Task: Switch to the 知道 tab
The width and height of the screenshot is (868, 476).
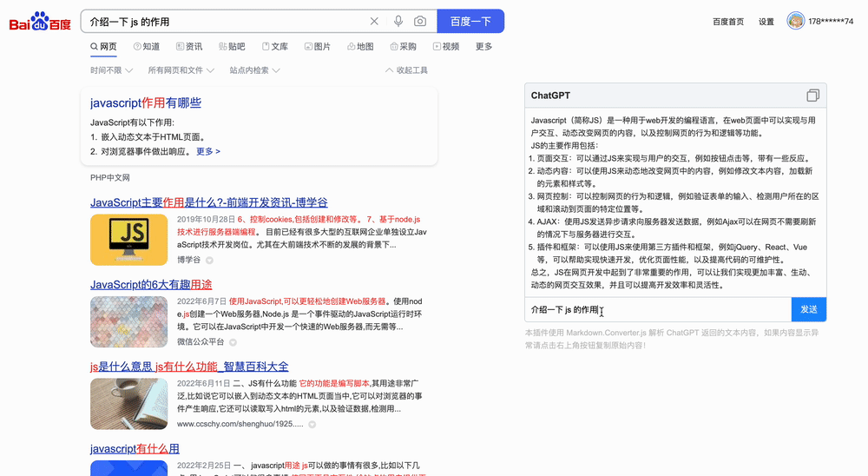Action: click(147, 47)
